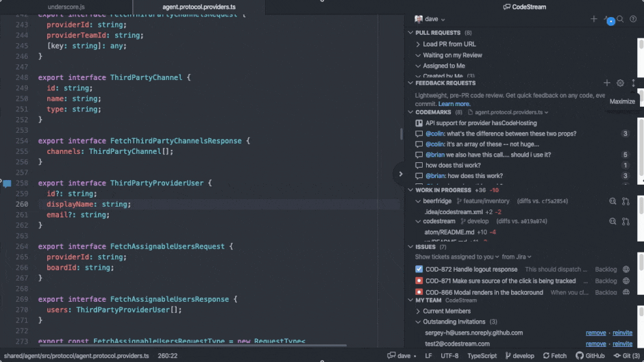Collapse CodeStream panel with arrow handle
This screenshot has width=644, height=362.
point(401,174)
